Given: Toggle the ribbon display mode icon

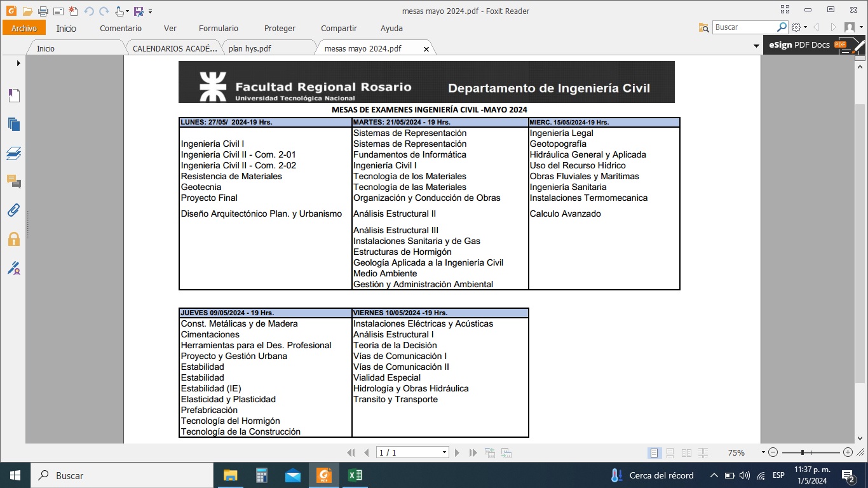Looking at the screenshot, I should pos(785,10).
